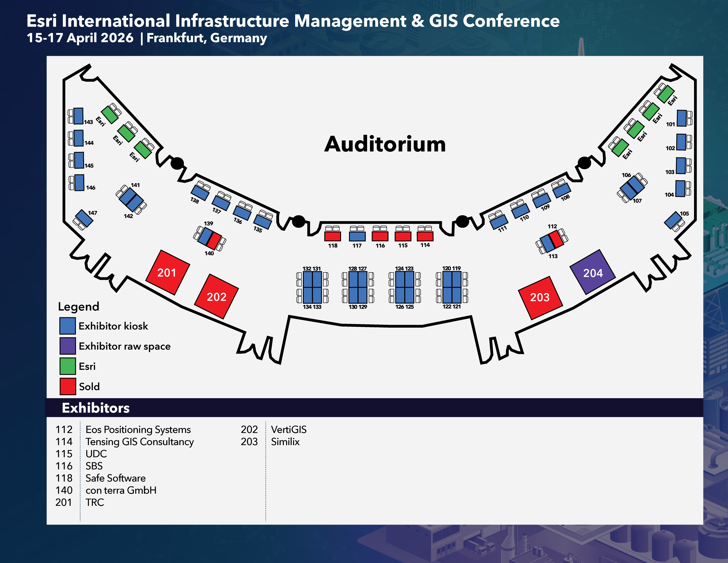Click red booth 201 on floor plan
The width and height of the screenshot is (728, 563).
pyautogui.click(x=168, y=272)
